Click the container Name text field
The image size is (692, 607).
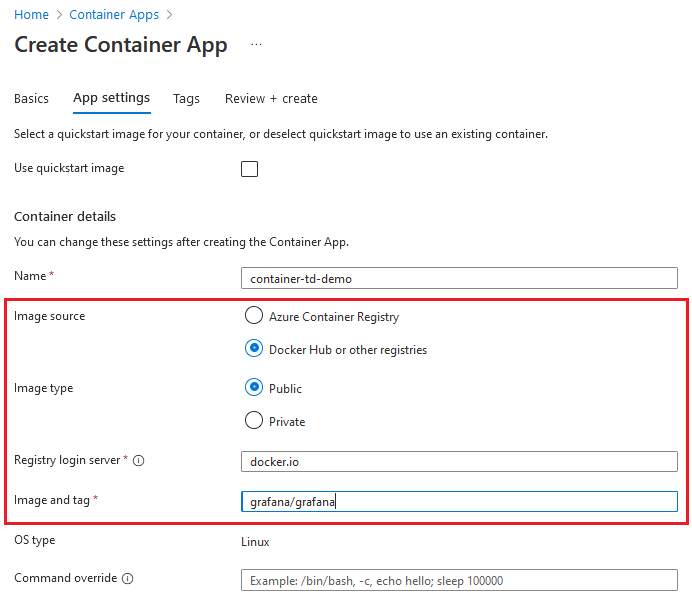coord(459,279)
